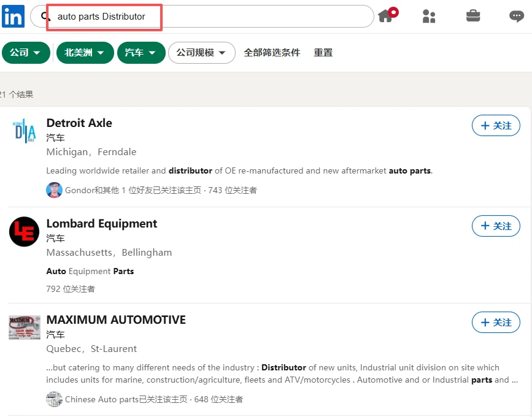Focus the search box containing auto parts Distributor
The height and width of the screenshot is (417, 532).
pyautogui.click(x=202, y=17)
